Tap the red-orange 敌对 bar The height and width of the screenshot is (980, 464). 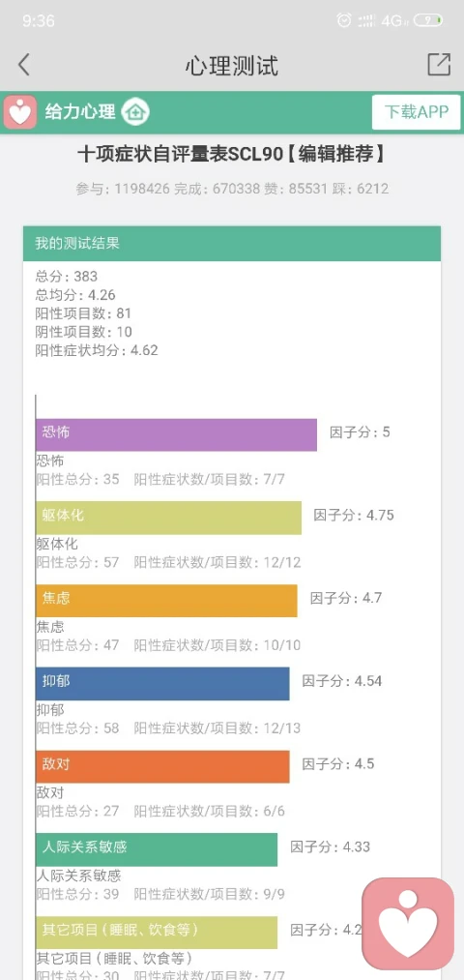pyautogui.click(x=162, y=766)
